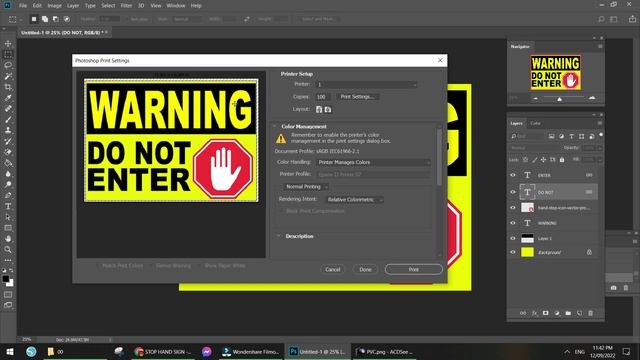
Task: Select the Eyedropper tool
Action: (x=8, y=98)
